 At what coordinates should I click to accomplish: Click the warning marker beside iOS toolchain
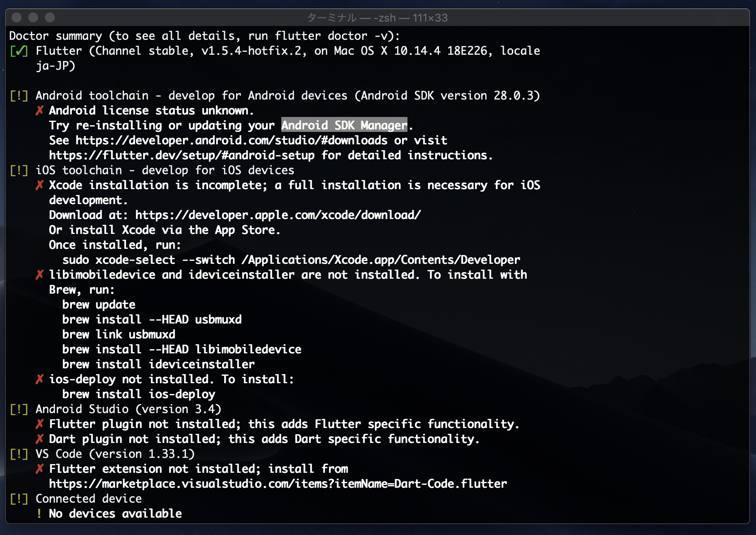click(x=19, y=170)
